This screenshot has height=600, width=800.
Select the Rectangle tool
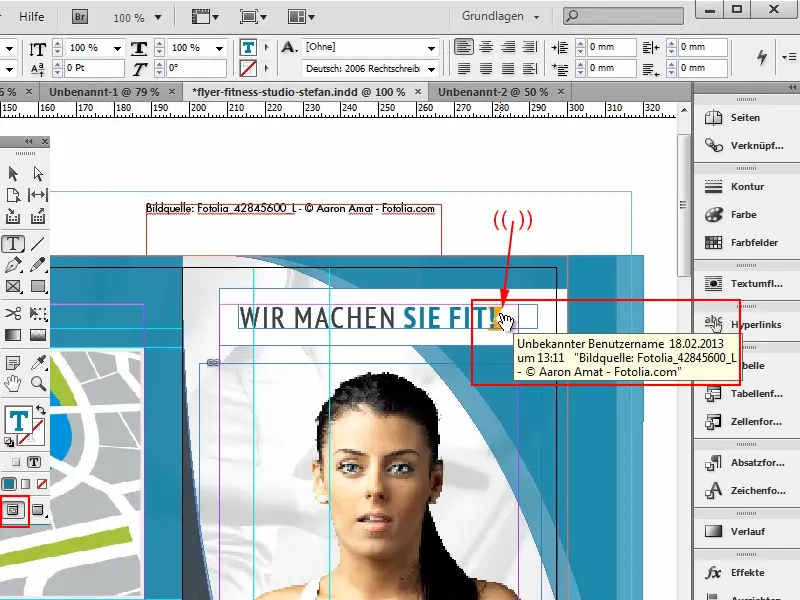(x=38, y=286)
